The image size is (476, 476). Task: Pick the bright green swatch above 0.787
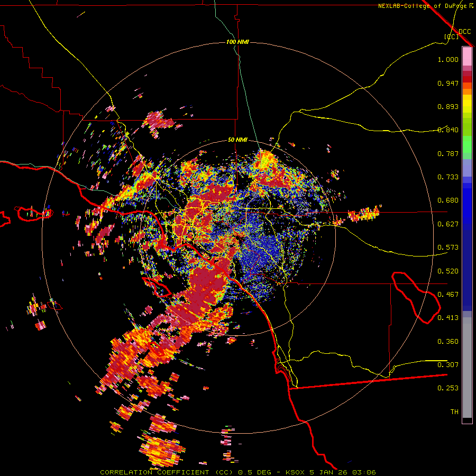tap(467, 143)
